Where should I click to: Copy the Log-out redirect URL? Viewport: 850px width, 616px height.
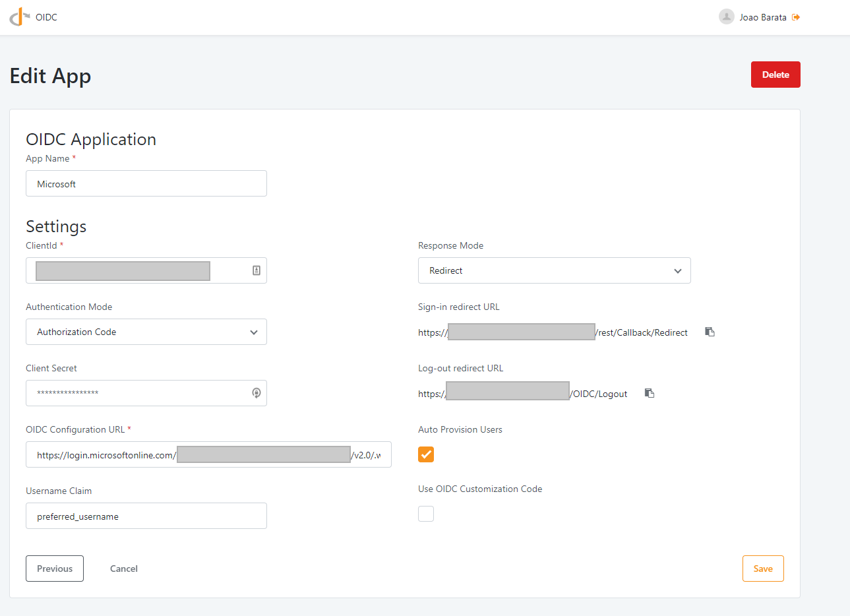649,392
